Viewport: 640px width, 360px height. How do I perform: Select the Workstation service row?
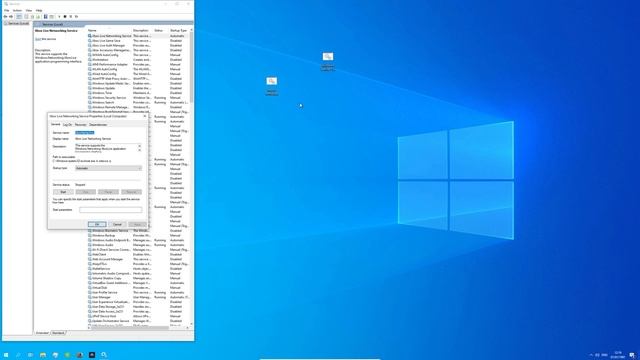point(138,60)
